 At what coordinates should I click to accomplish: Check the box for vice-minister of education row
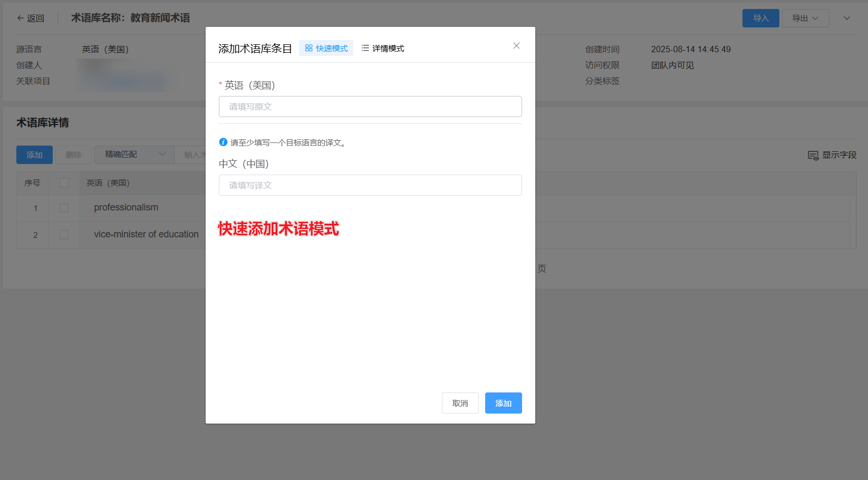[x=64, y=235]
